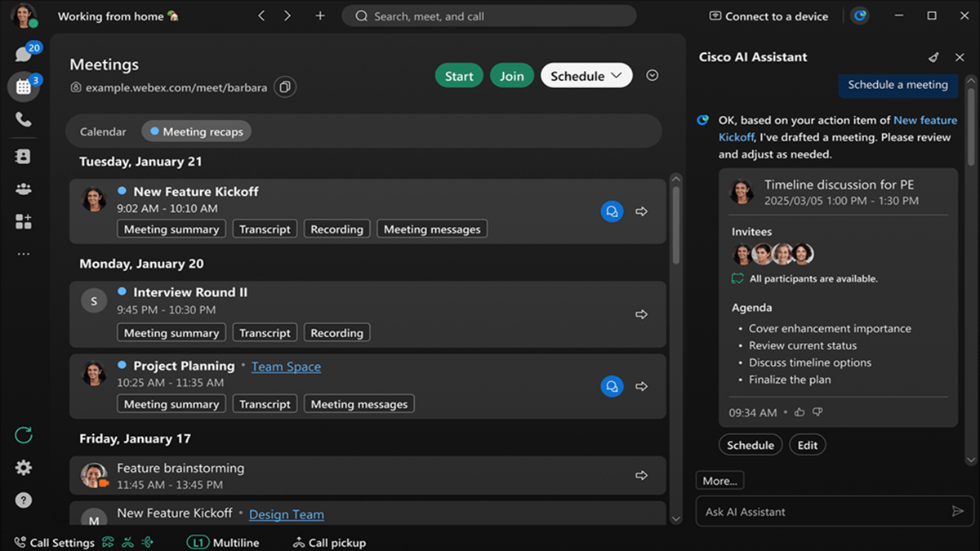
Task: Send the AI Assistant message
Action: [x=958, y=511]
